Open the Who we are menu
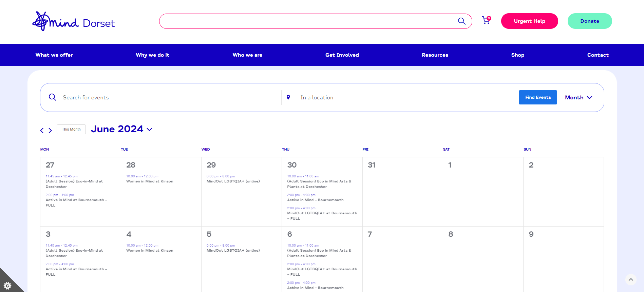The image size is (644, 292). tap(247, 55)
